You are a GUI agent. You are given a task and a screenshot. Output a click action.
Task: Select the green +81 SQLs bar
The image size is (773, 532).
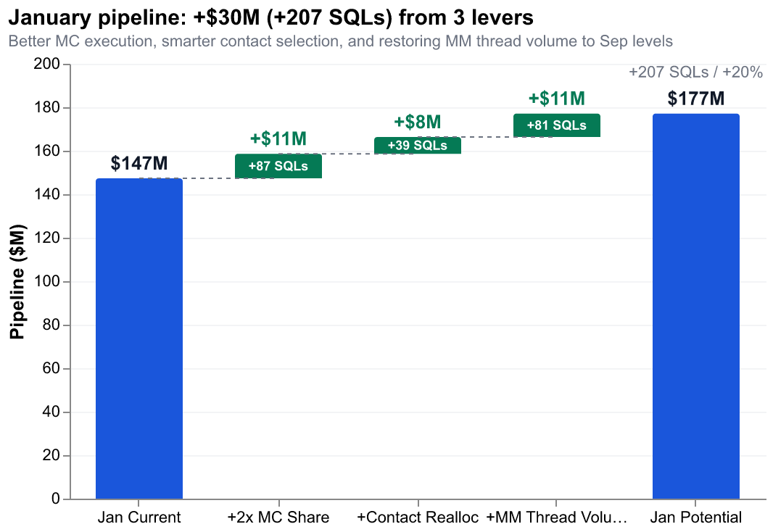[556, 125]
